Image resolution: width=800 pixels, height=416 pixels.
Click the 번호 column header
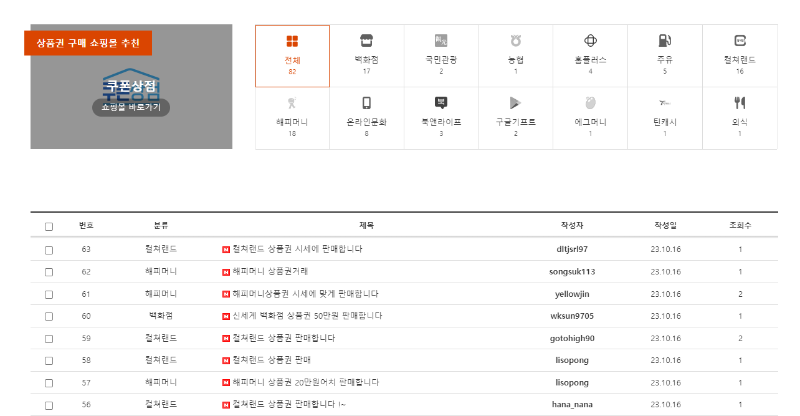(x=86, y=225)
